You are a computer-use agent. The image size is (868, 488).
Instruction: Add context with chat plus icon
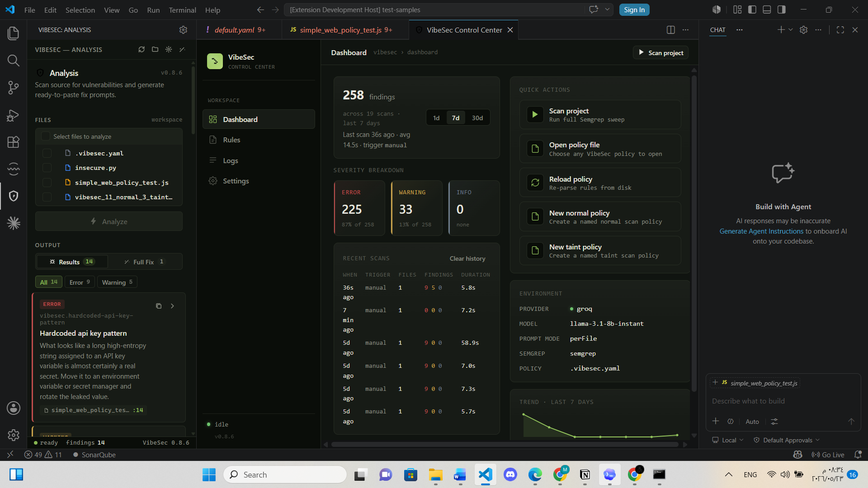coord(716,421)
